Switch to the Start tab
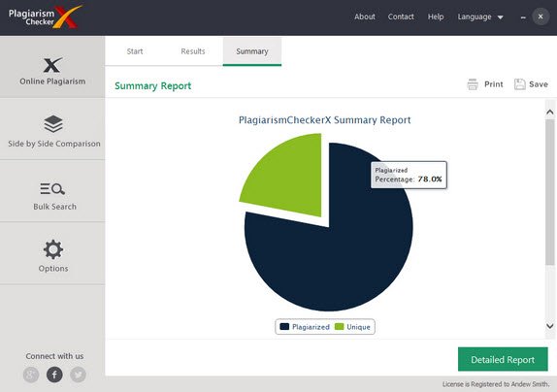Screen dimensions: 557x392 (135, 51)
